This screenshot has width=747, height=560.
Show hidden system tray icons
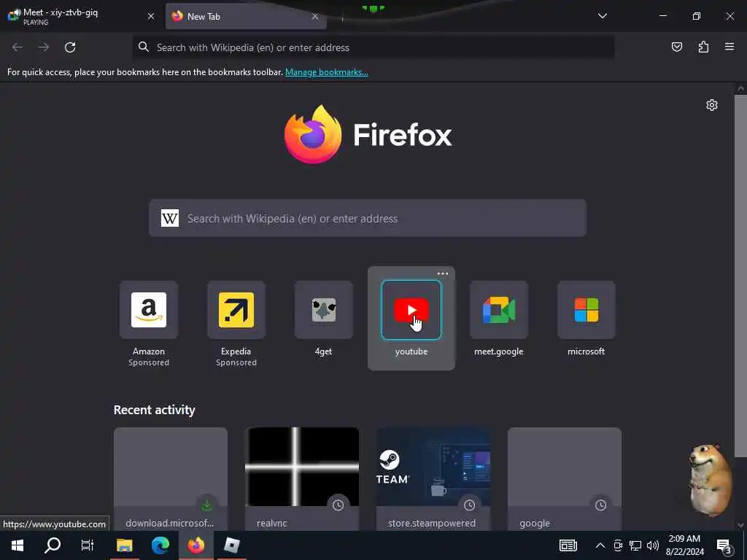[600, 545]
